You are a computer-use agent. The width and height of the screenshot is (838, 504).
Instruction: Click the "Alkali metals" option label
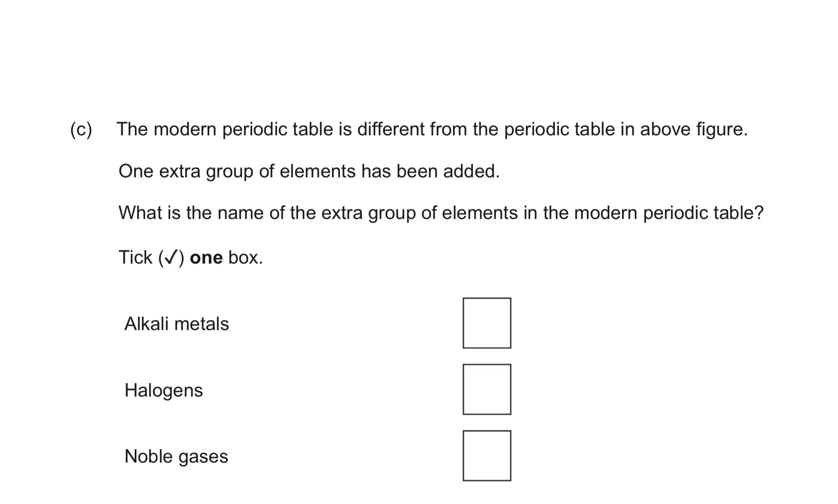176,324
